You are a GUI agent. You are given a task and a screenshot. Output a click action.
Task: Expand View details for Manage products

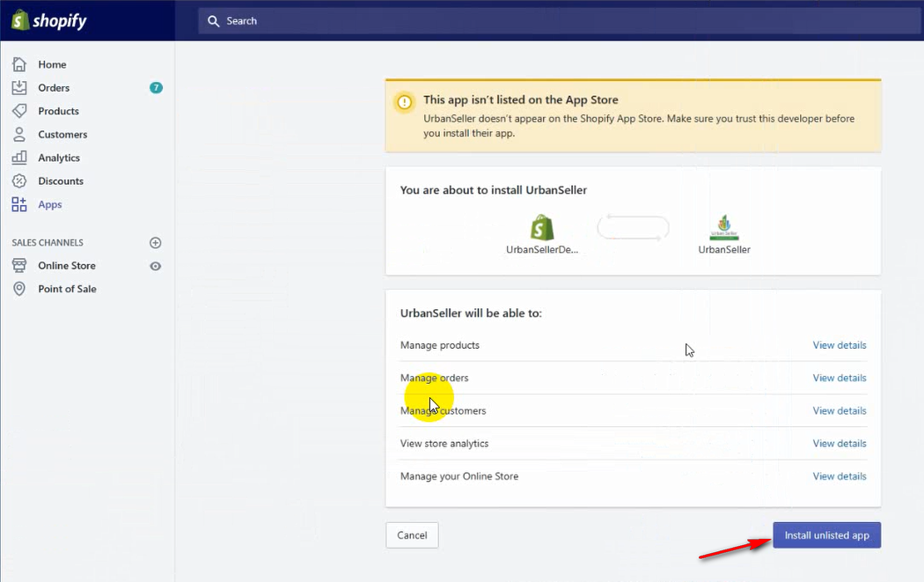pyautogui.click(x=839, y=345)
